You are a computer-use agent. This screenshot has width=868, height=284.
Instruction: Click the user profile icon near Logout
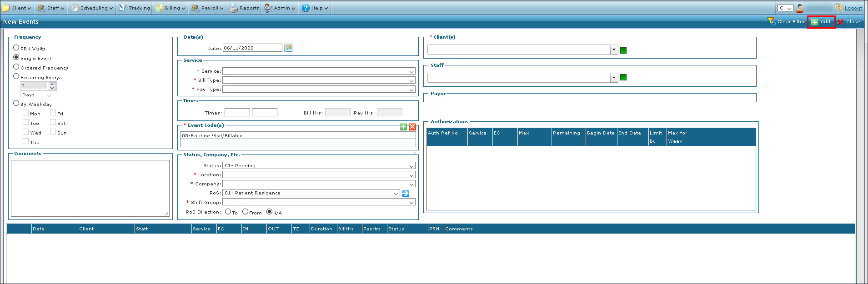pos(800,8)
